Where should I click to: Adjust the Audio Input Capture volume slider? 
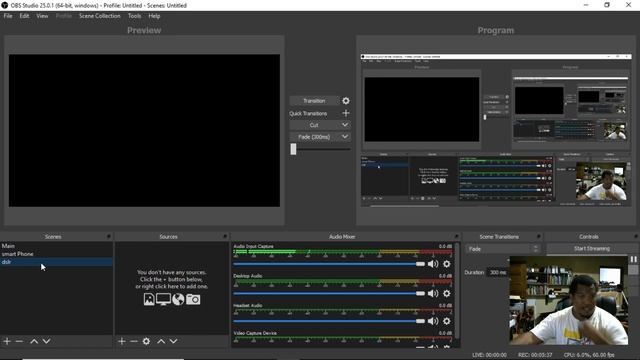[x=329, y=264]
